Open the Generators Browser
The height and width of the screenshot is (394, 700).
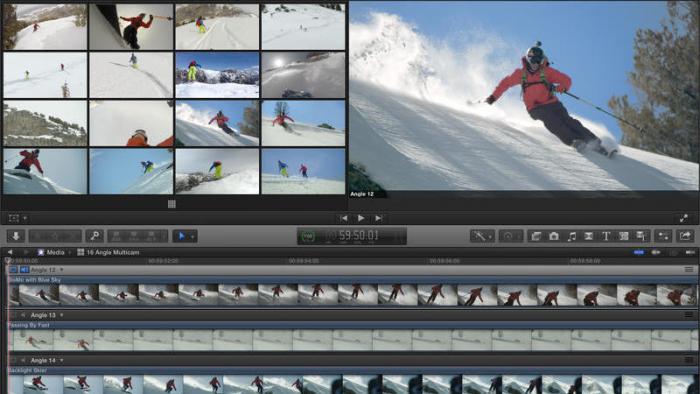(x=624, y=236)
